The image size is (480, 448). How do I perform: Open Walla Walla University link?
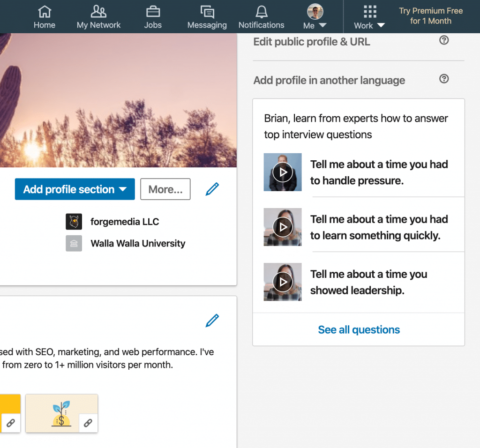138,243
